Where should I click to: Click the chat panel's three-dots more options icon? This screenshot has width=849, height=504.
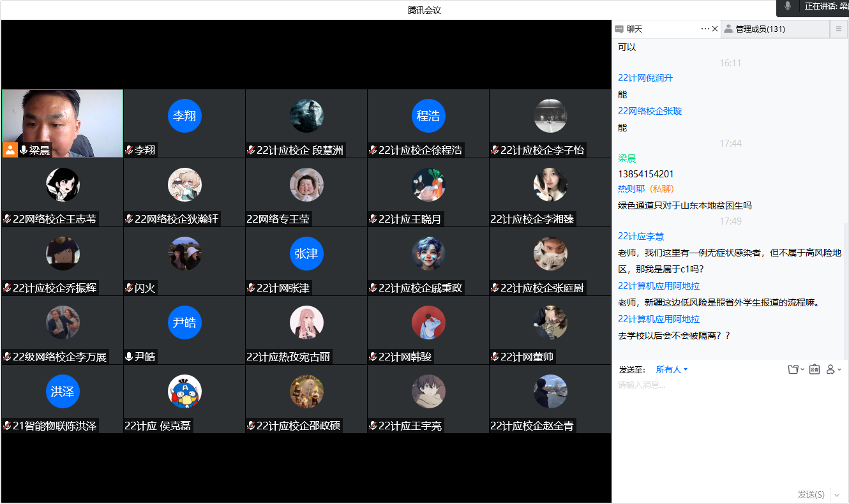point(705,29)
